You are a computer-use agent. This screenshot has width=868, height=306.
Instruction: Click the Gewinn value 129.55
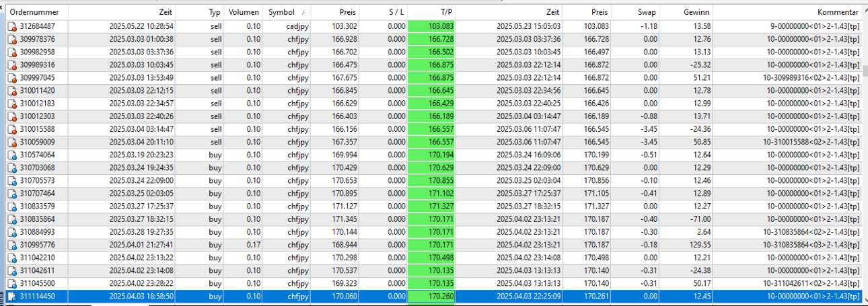699,245
